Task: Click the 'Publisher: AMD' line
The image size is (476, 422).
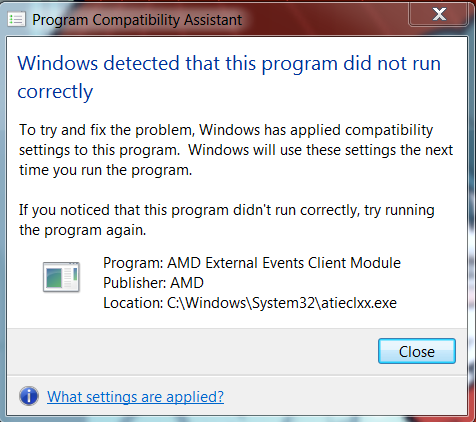Action: pyautogui.click(x=153, y=283)
